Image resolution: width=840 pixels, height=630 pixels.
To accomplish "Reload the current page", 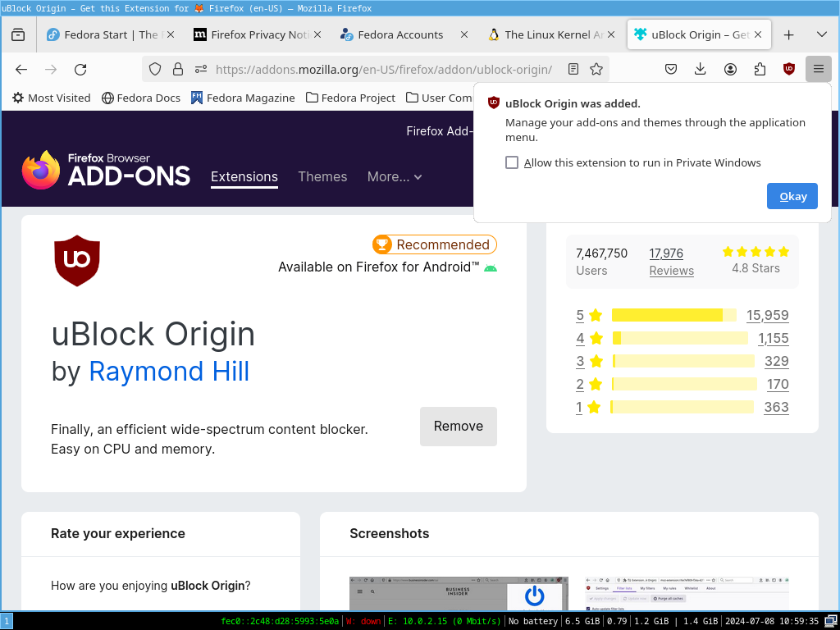I will (80, 69).
